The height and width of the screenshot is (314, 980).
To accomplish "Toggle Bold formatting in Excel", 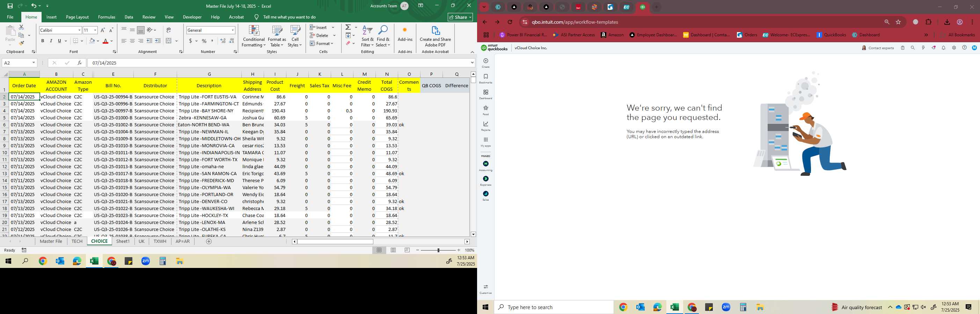I will point(43,41).
